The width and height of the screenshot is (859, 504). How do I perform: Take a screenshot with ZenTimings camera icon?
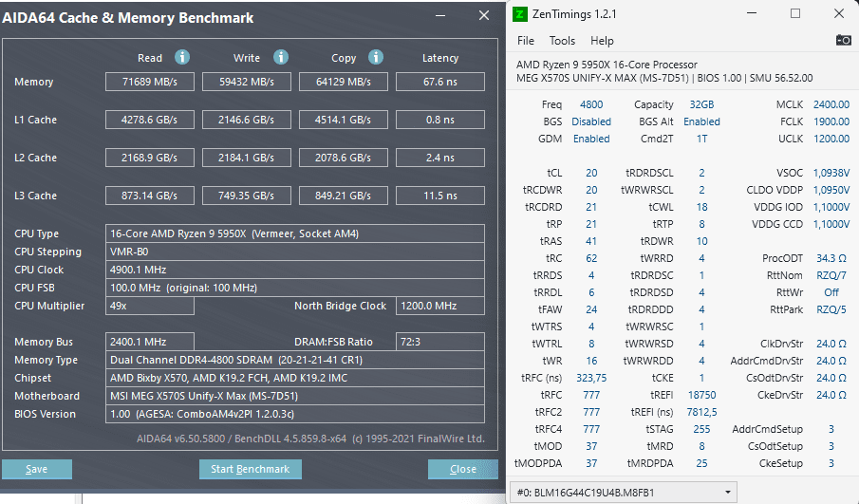(x=843, y=40)
